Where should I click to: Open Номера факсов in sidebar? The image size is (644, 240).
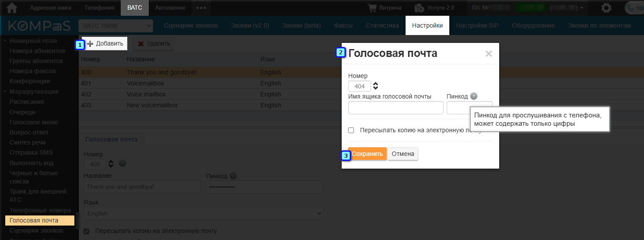[32, 71]
